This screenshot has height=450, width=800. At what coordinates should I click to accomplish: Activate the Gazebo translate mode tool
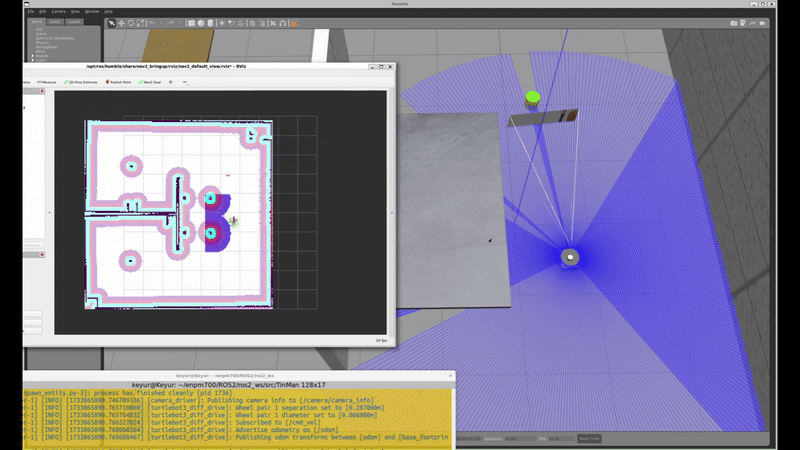pyautogui.click(x=122, y=22)
